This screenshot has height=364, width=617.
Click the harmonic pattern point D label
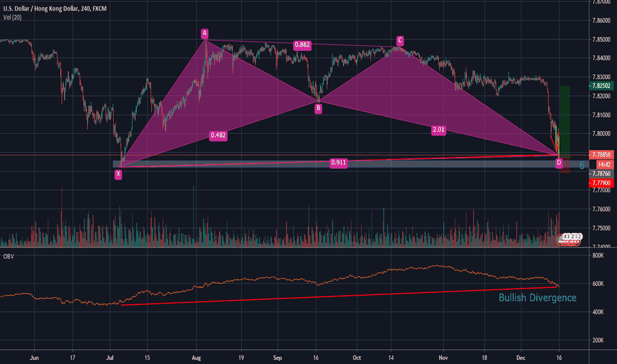pos(559,163)
